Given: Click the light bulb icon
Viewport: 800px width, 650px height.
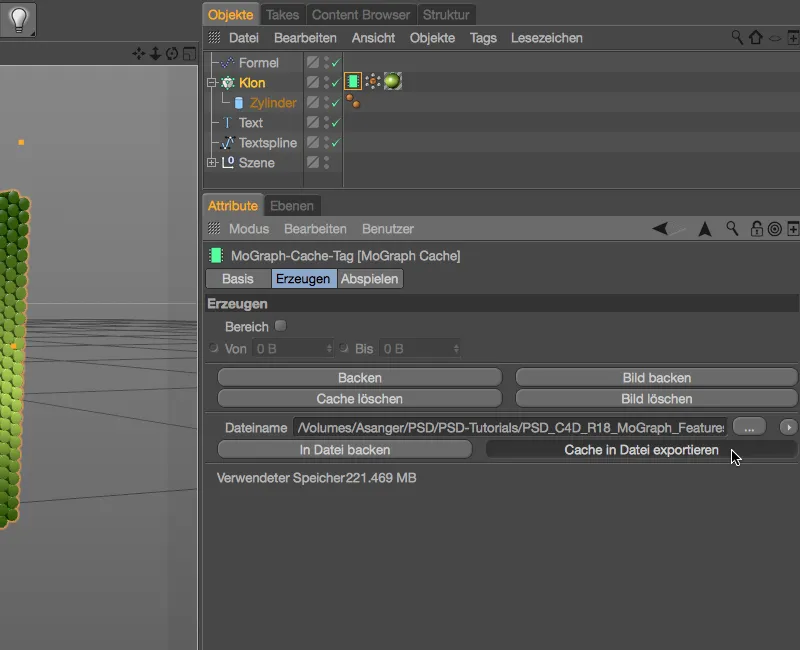Looking at the screenshot, I should [18, 19].
